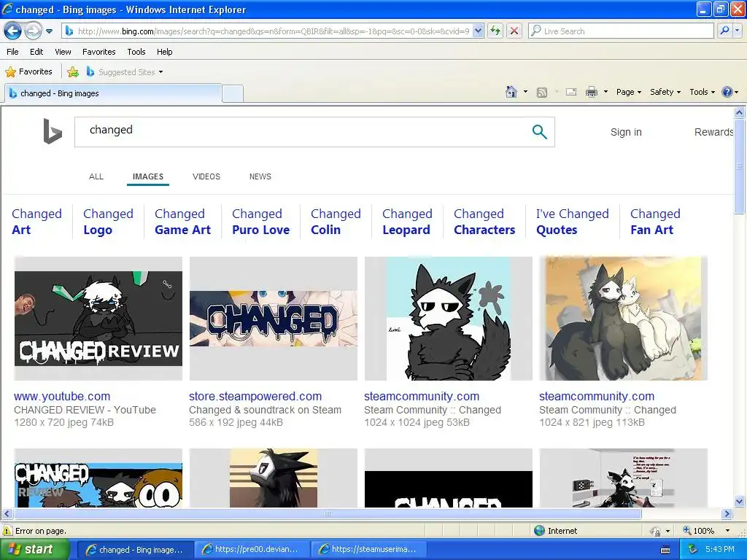Open the File menu
This screenshot has height=560, width=747.
click(12, 52)
